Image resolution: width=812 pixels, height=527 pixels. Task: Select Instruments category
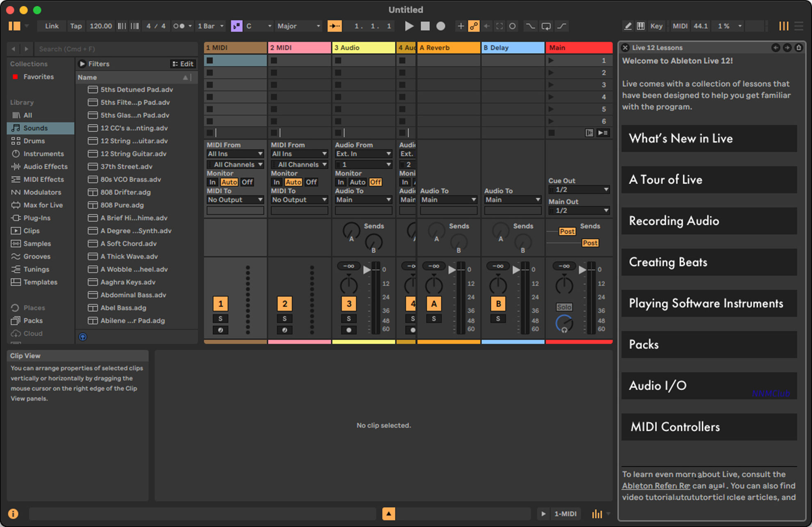tap(41, 154)
